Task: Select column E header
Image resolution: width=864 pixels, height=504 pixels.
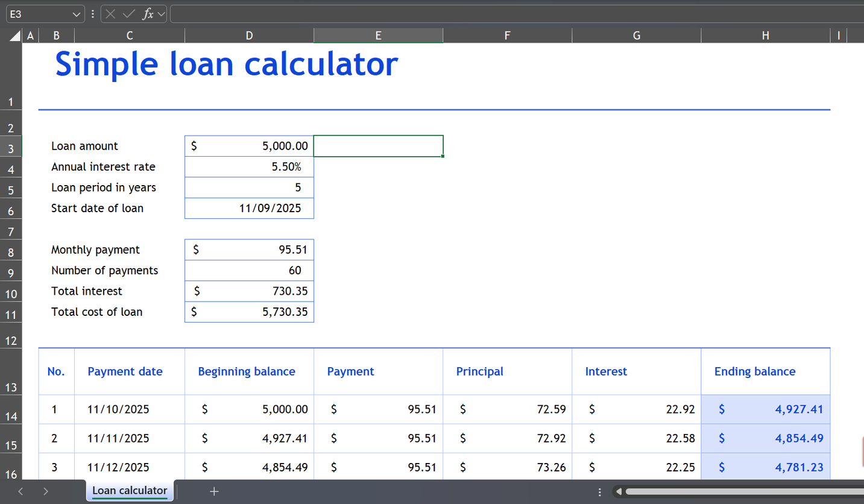Action: (378, 34)
